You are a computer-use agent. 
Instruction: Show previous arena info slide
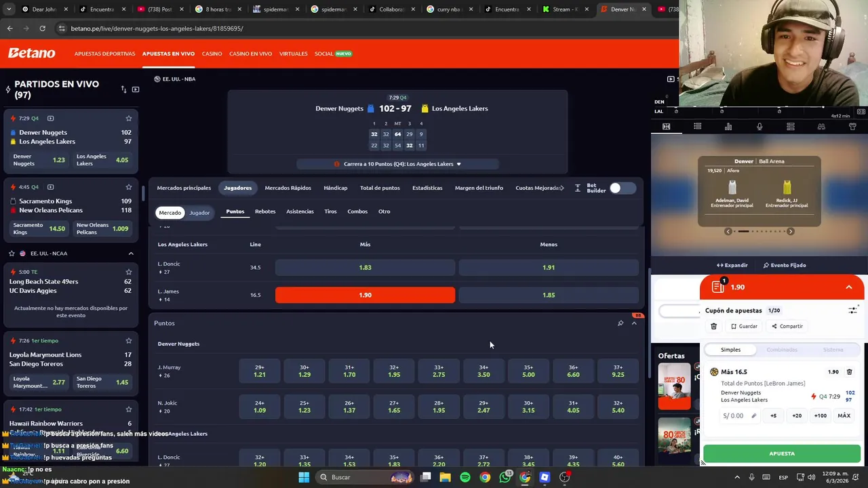(x=728, y=232)
